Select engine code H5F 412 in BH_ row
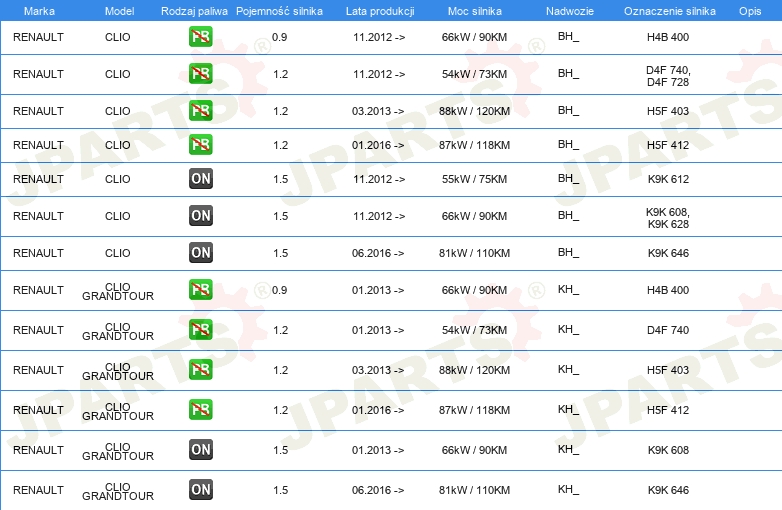Viewport: 782px width, 510px height. [668, 145]
